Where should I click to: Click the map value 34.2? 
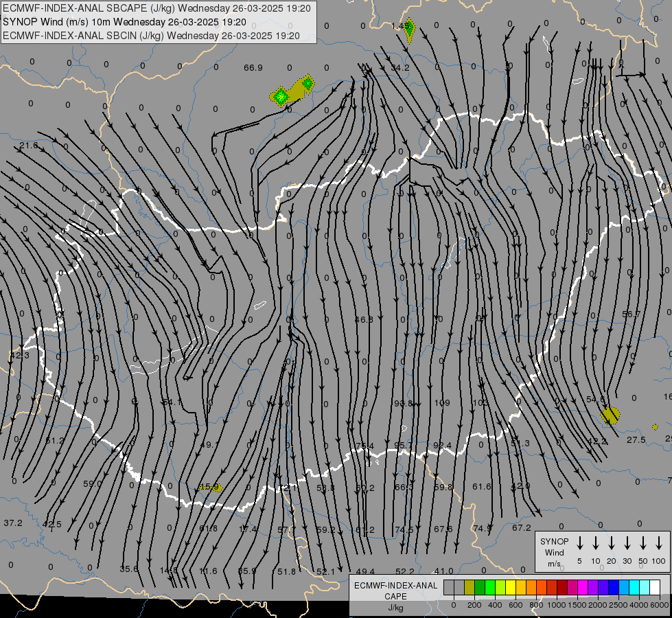(400, 68)
